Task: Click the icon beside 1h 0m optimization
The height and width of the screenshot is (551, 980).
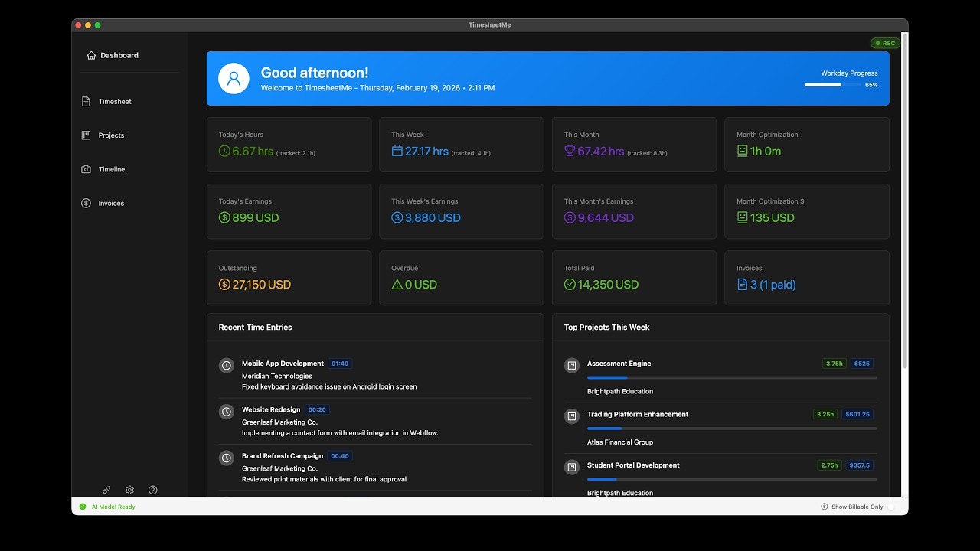Action: pos(742,152)
